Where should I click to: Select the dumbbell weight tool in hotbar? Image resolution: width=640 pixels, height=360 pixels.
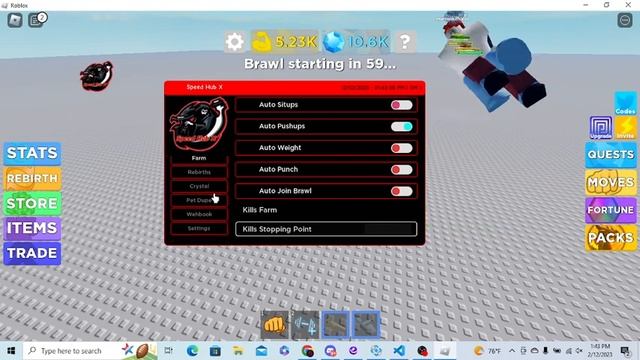pos(305,325)
